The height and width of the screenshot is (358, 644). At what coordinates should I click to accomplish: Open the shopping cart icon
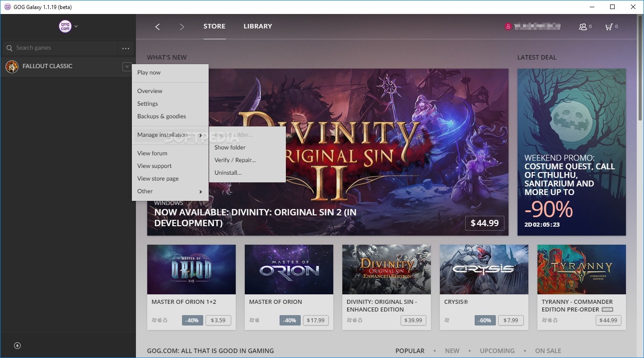coord(609,27)
